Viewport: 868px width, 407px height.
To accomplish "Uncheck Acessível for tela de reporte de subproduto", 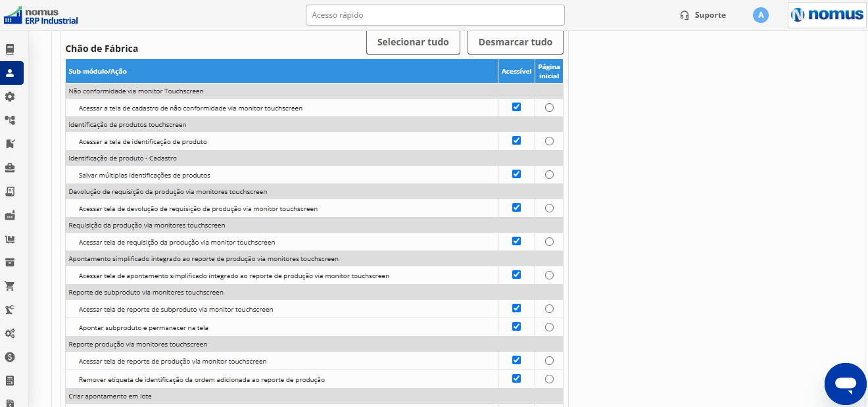I will coord(516,308).
